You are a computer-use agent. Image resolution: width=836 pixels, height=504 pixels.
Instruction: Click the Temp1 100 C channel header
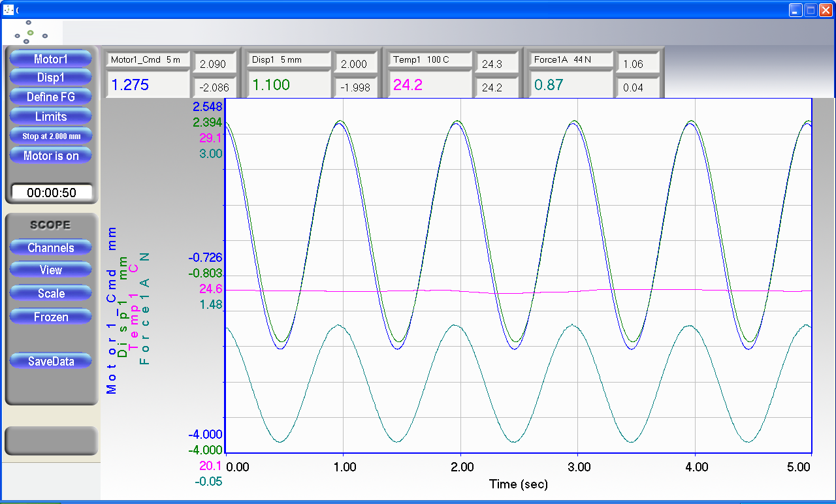pyautogui.click(x=430, y=60)
